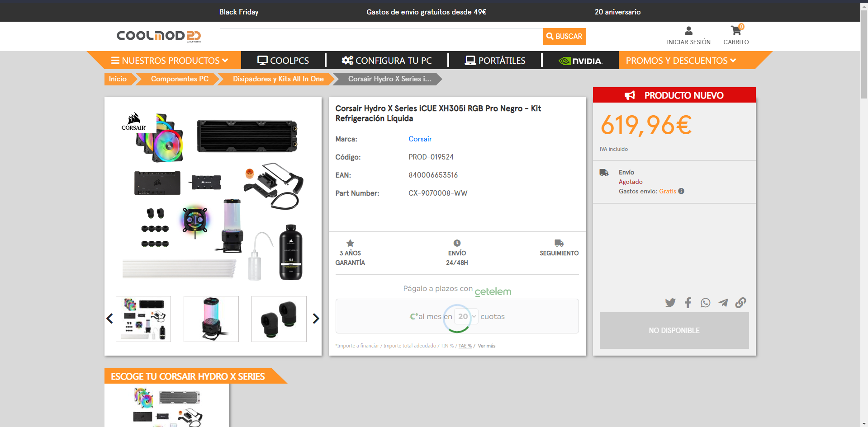The image size is (868, 427).
Task: Open Configura Tu PC section
Action: pyautogui.click(x=387, y=61)
